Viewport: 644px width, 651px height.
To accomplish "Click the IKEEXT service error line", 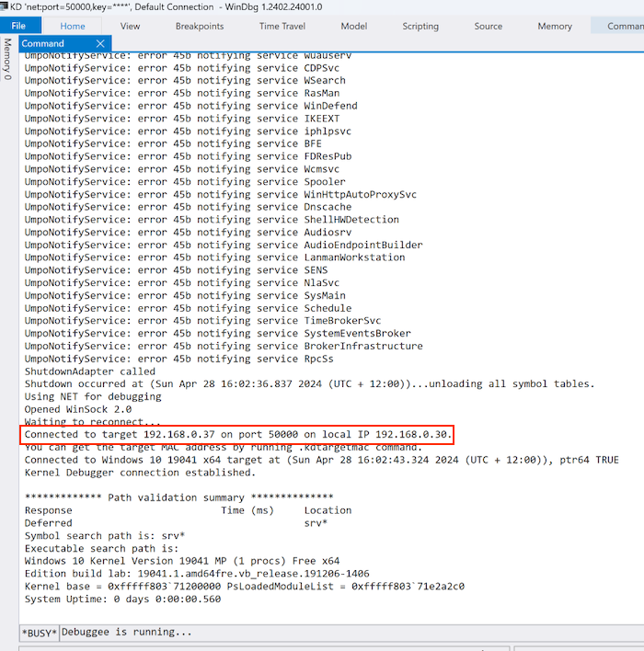I will [x=182, y=119].
